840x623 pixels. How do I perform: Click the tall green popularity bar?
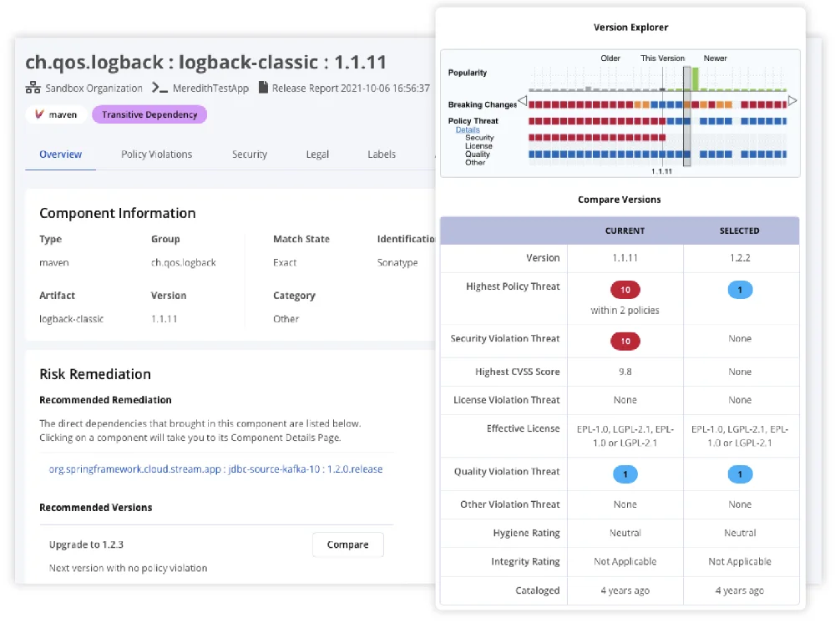695,79
